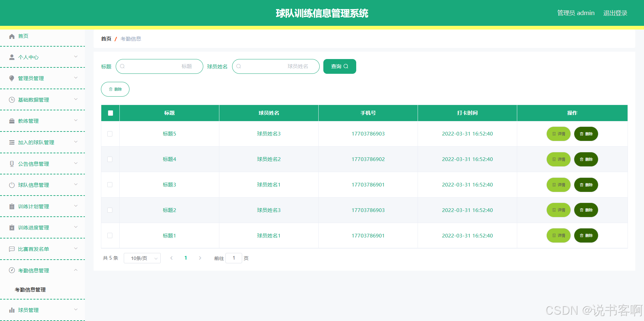Image resolution: width=644 pixels, height=321 pixels.
Task: Go to the next page arrow
Action: click(x=200, y=258)
